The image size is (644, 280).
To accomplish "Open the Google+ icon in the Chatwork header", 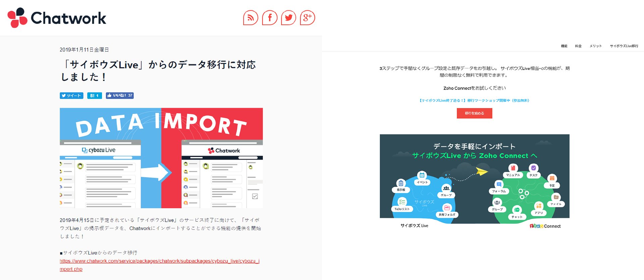I will coord(307,18).
